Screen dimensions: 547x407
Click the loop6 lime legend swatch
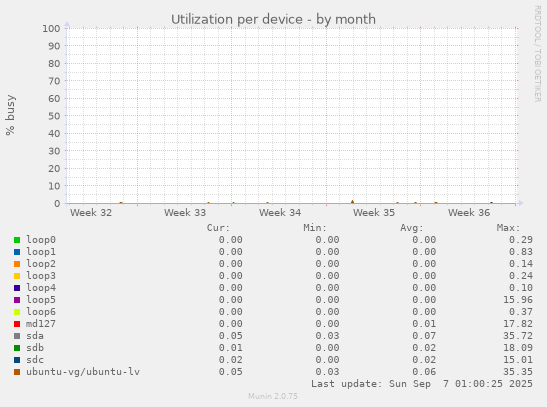[x=17, y=312]
